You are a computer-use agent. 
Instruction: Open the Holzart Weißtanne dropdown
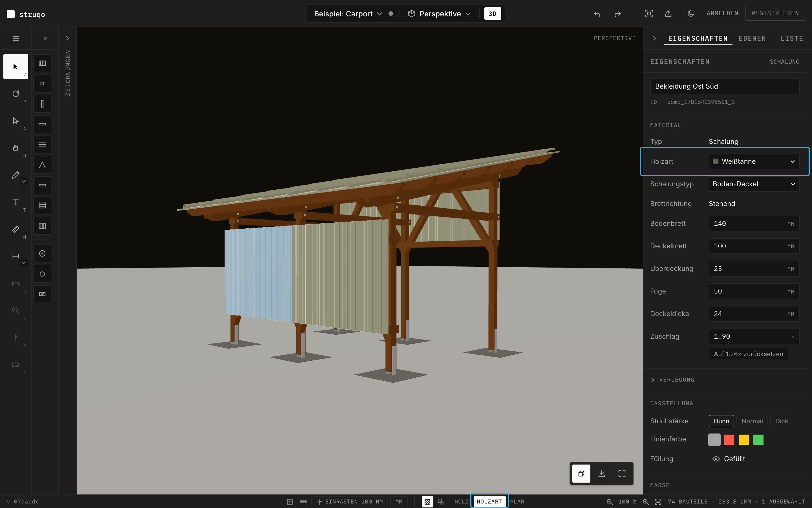(x=754, y=161)
